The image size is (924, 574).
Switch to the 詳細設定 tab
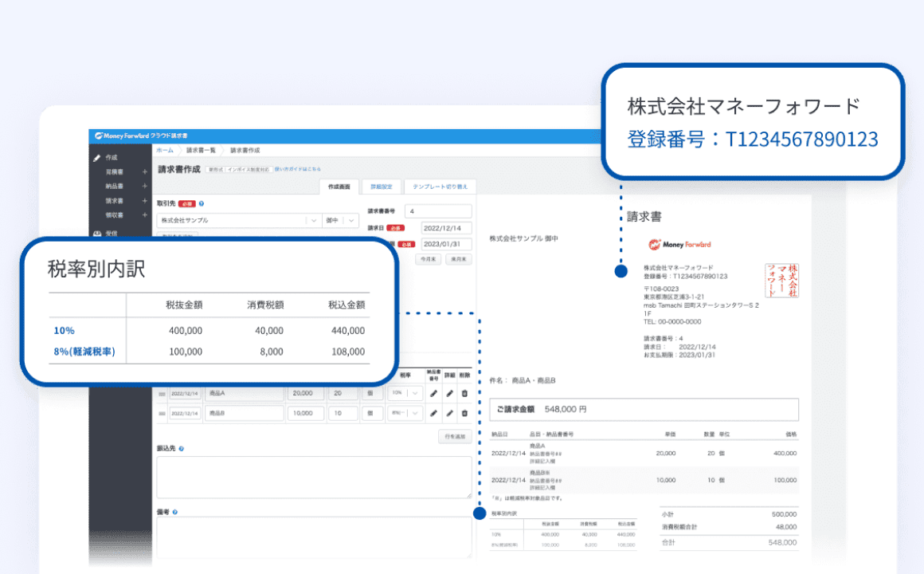[382, 187]
